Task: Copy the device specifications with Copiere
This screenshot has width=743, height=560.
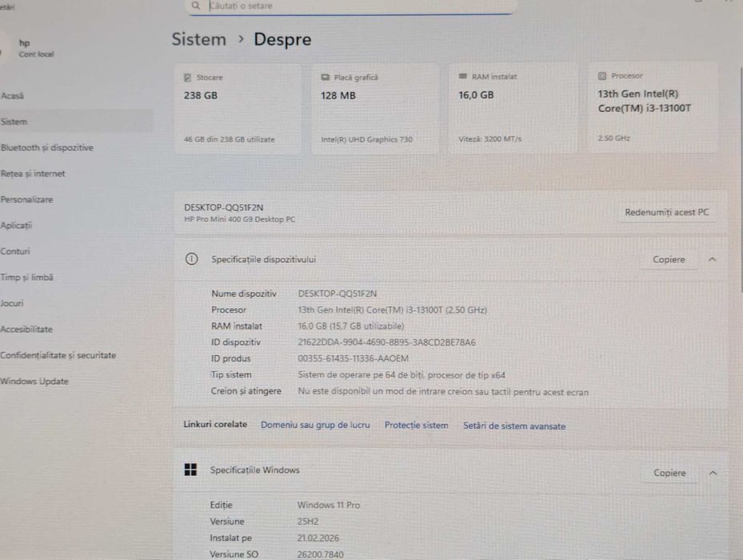Action: (x=669, y=259)
